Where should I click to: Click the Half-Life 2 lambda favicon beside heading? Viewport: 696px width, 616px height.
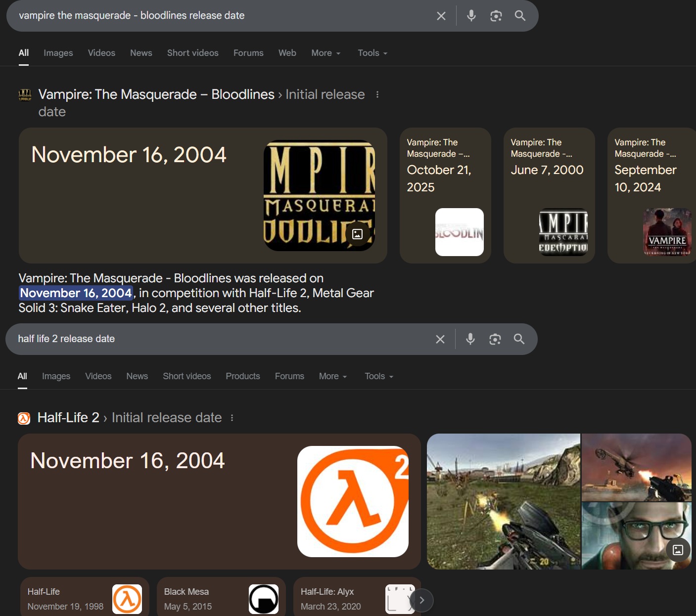(x=24, y=418)
